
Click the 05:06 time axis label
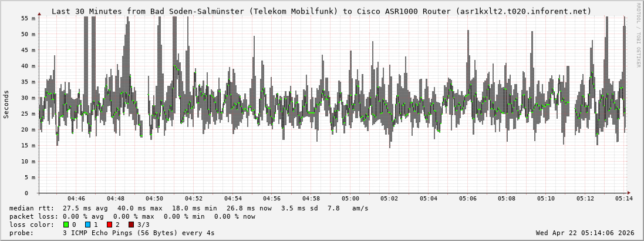tap(468, 199)
